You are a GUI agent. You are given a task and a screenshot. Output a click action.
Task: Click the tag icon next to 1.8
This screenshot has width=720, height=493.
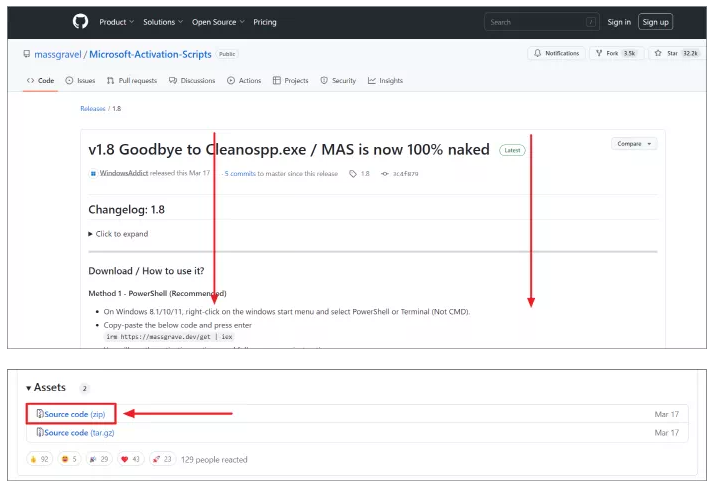click(353, 174)
